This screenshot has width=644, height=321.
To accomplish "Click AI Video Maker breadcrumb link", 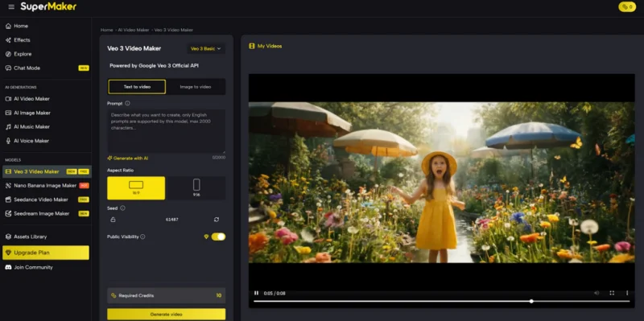I will [x=134, y=30].
